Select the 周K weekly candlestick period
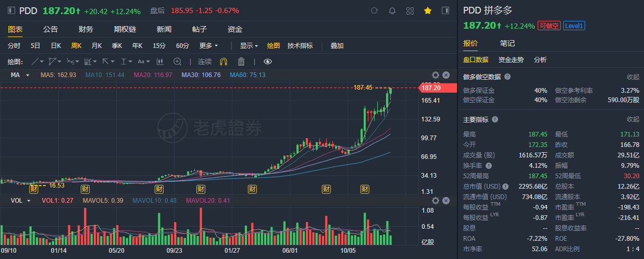The width and height of the screenshot is (644, 259). coord(76,45)
